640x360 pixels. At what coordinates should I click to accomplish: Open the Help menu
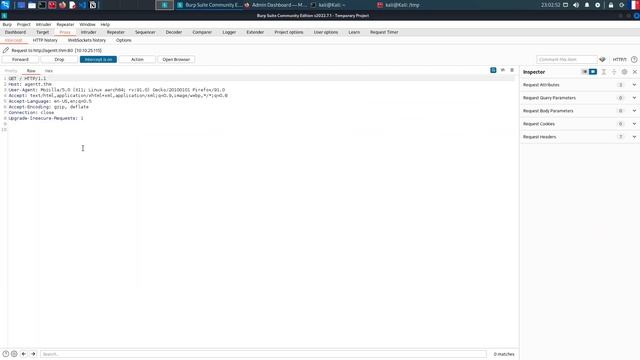[105, 24]
